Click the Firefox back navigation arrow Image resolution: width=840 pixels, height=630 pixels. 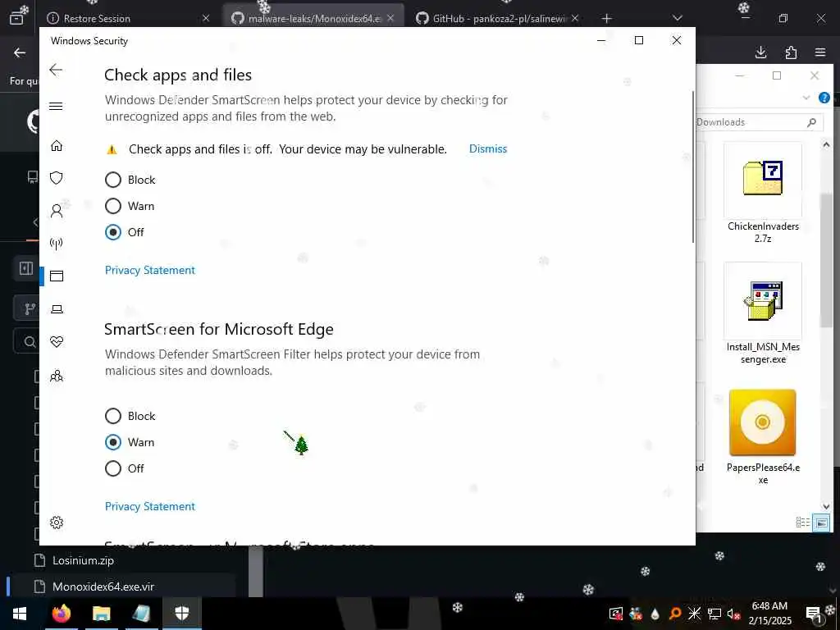[x=20, y=52]
